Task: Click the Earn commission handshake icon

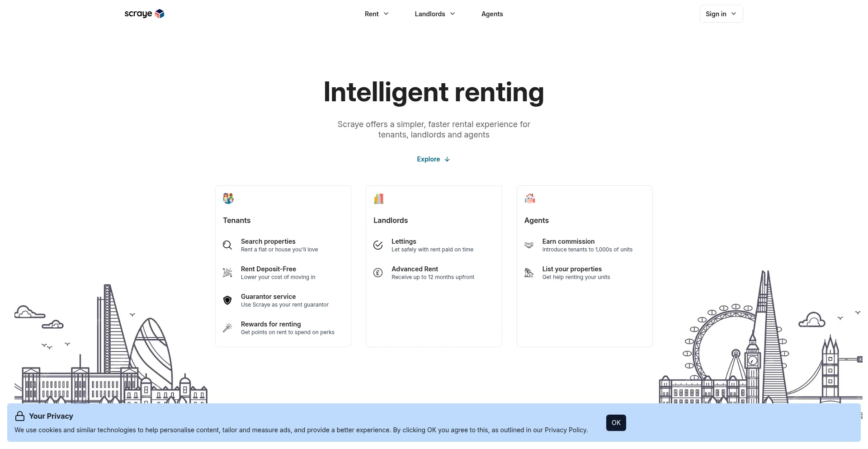Action: (x=529, y=245)
